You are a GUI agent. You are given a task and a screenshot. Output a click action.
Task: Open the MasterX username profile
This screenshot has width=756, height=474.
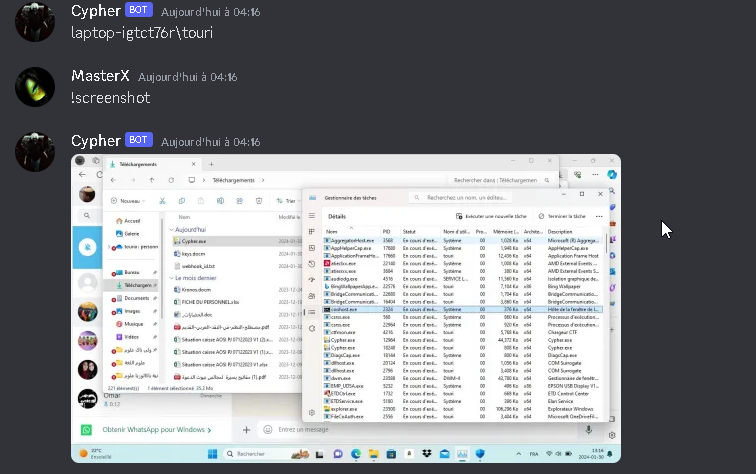coord(100,76)
